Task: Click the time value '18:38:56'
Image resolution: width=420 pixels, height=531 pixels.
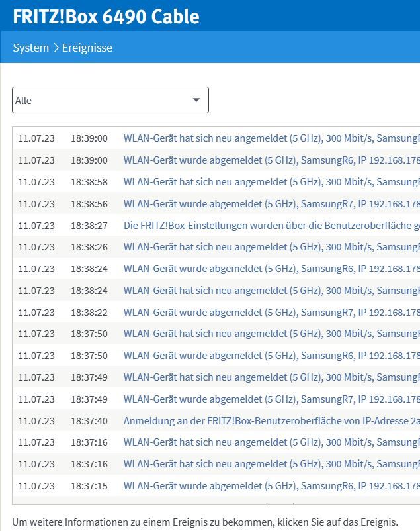Action: 89,204
